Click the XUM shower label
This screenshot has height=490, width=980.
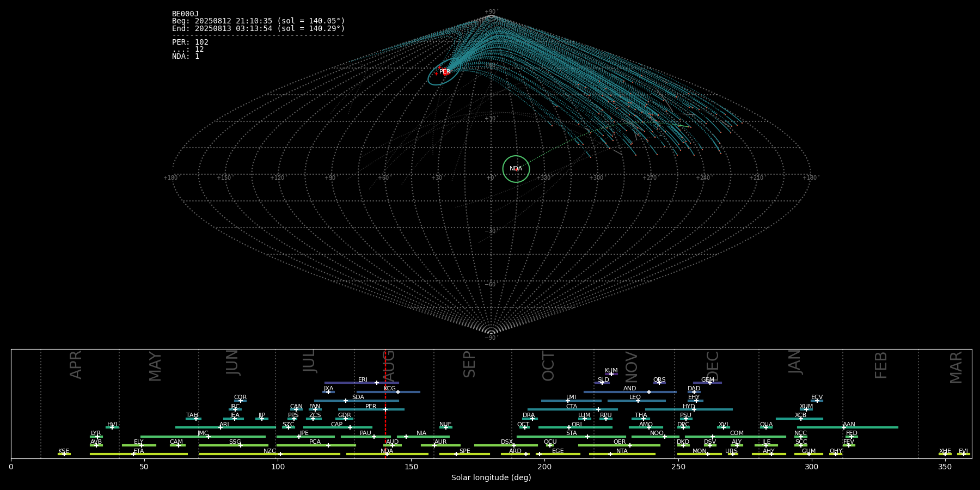[x=806, y=407]
